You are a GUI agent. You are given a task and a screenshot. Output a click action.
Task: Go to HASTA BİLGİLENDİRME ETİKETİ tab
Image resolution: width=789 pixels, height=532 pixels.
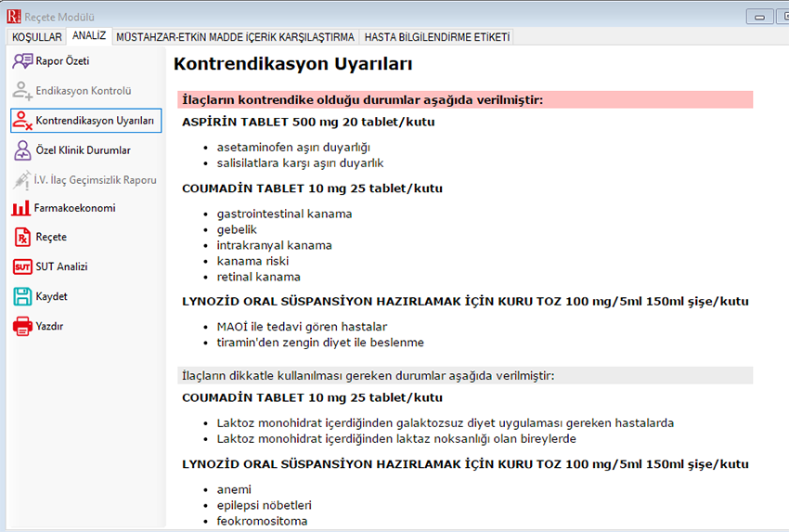[x=436, y=37]
